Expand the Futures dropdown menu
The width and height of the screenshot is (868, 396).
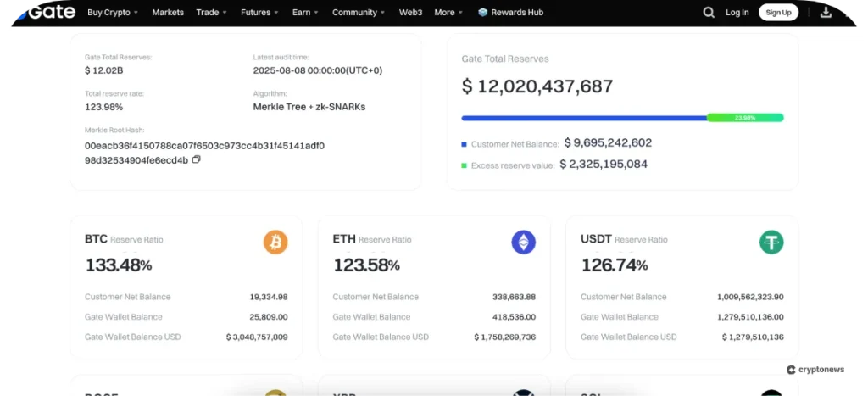(259, 12)
